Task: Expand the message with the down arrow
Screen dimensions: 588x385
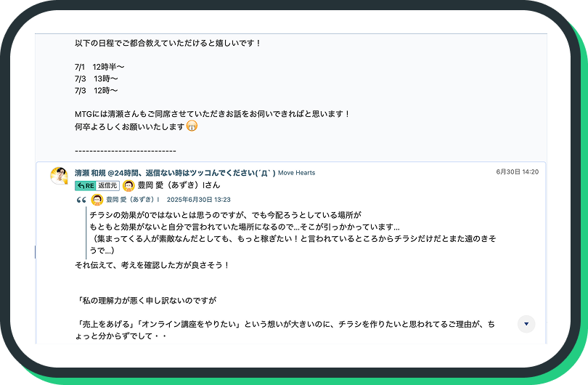Action: (x=526, y=324)
